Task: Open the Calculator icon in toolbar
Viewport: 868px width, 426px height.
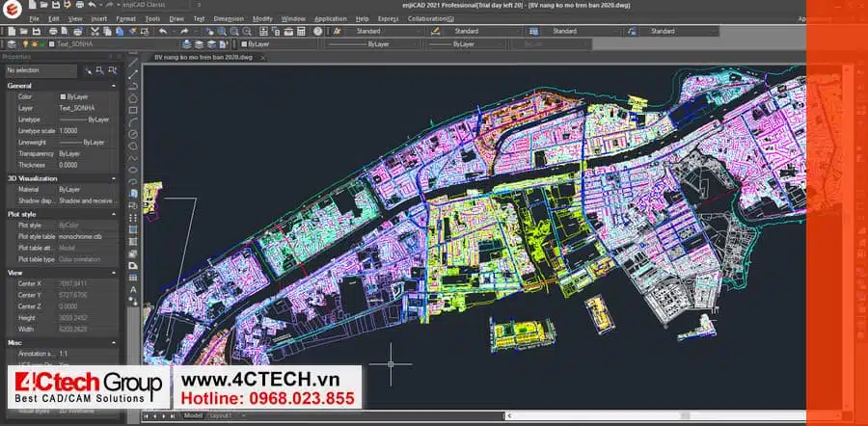Action: (x=301, y=32)
